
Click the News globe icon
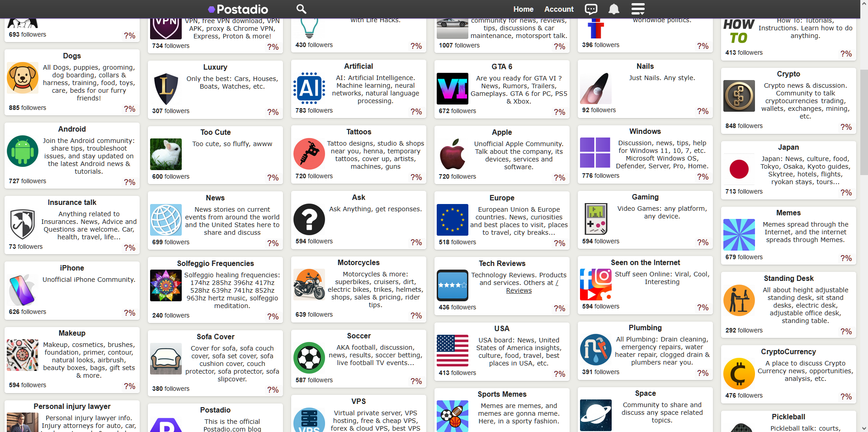tap(166, 220)
